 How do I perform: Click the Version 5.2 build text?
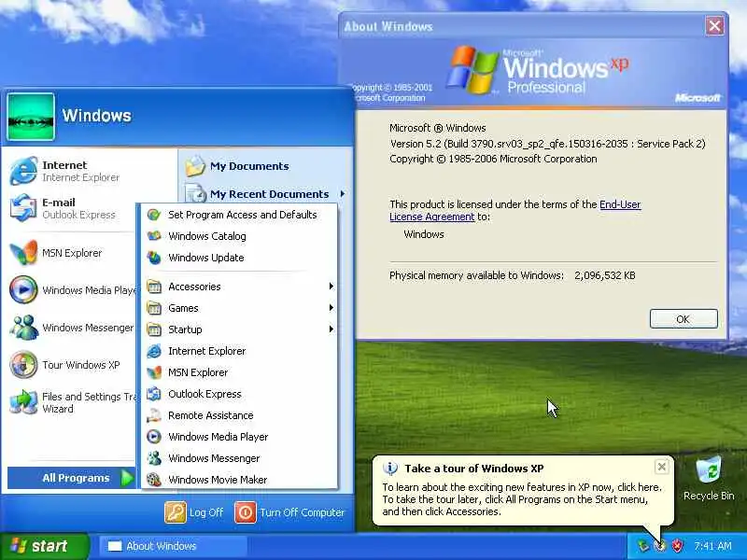(547, 144)
